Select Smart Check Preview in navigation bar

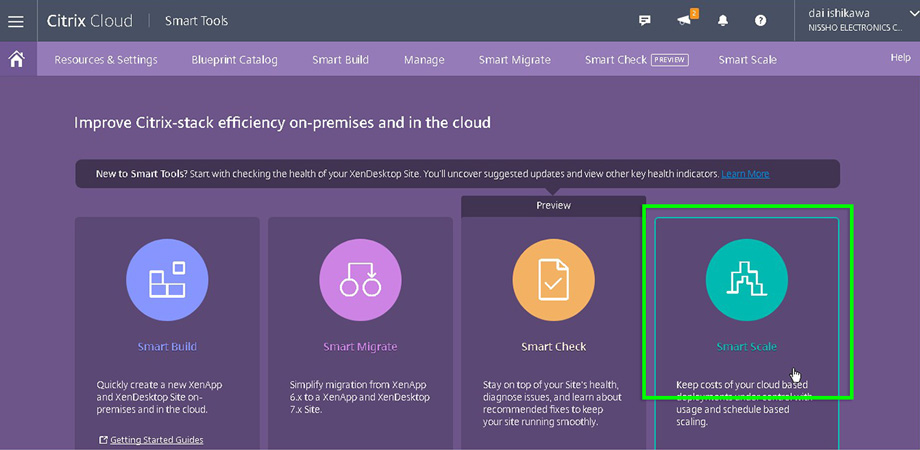tap(636, 60)
